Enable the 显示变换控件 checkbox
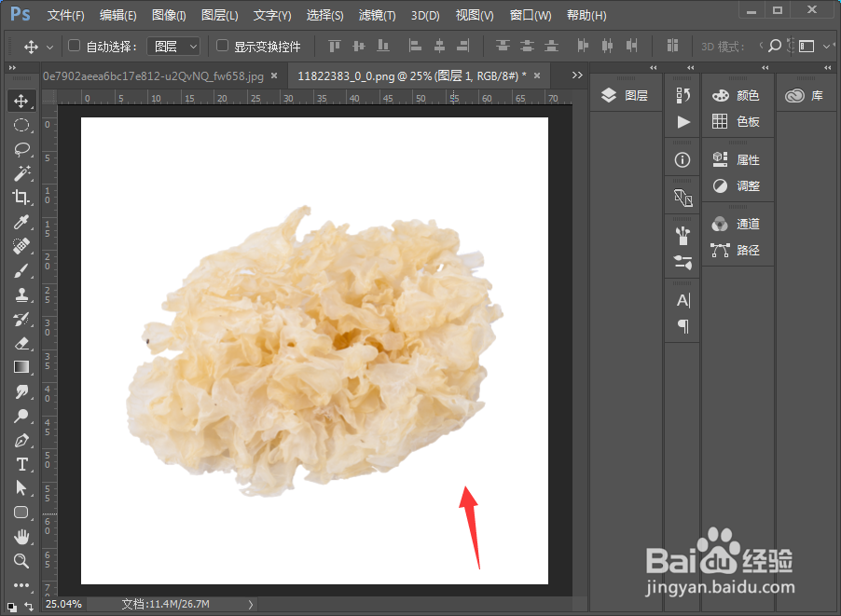 click(x=222, y=46)
